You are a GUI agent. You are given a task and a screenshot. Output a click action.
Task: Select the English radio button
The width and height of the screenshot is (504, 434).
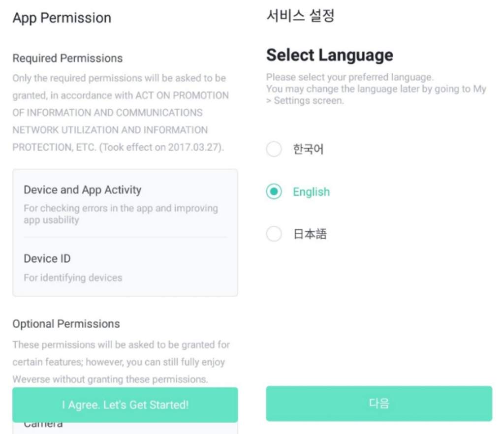coord(274,192)
